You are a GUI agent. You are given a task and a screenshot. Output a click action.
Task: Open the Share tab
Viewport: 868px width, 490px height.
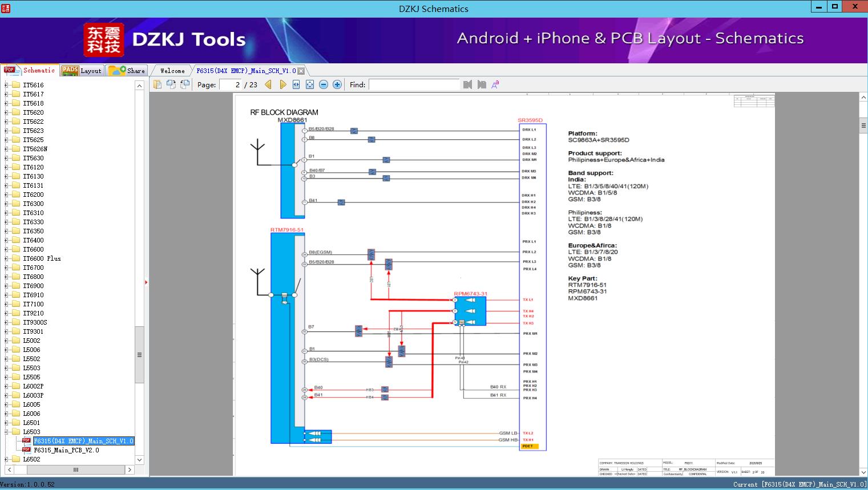point(127,71)
